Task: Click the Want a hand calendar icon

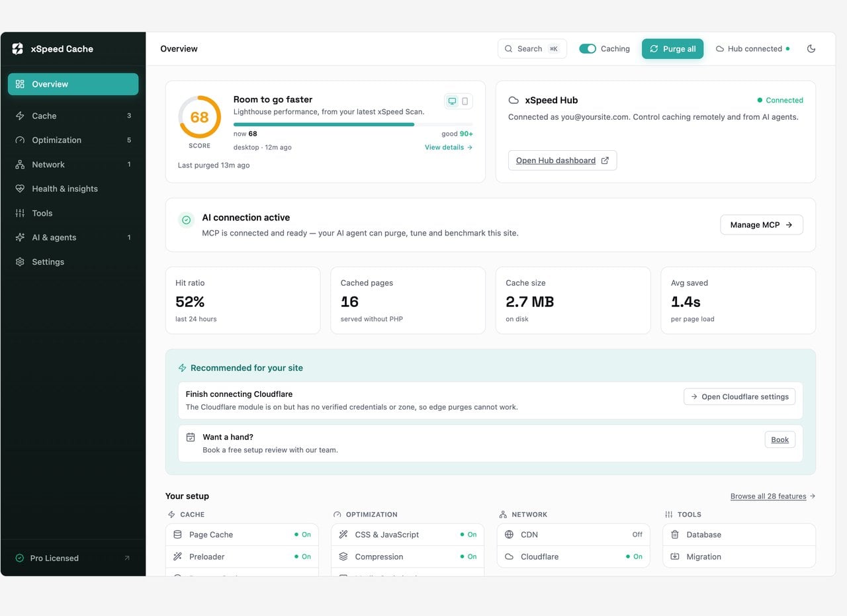Action: [191, 437]
